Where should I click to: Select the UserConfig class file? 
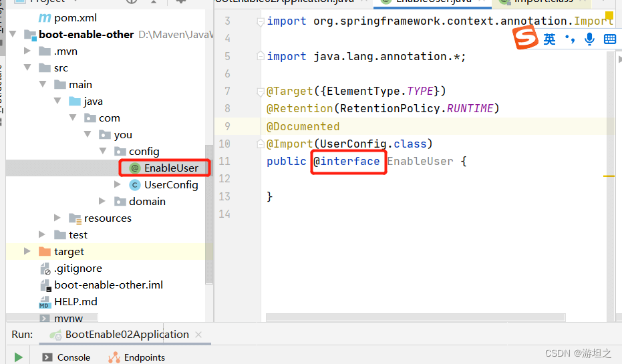(x=171, y=185)
